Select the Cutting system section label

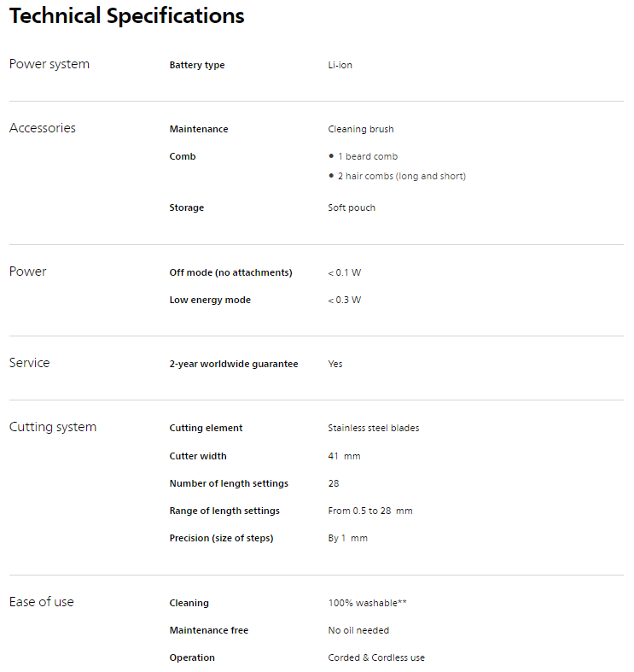(52, 427)
